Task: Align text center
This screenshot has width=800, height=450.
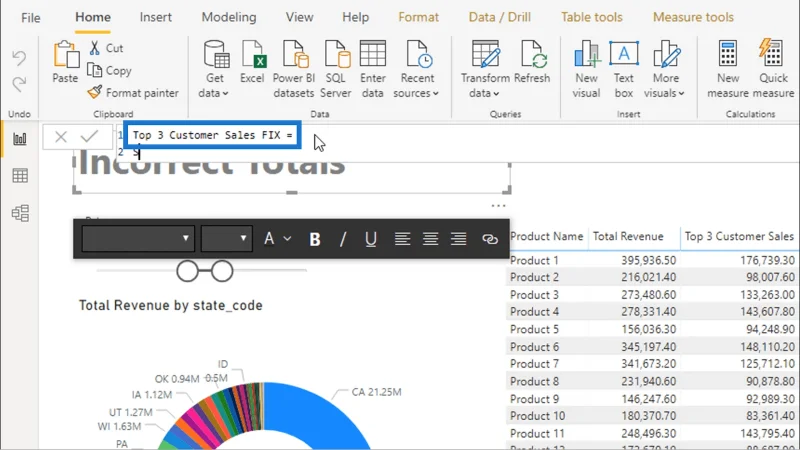Action: [430, 239]
